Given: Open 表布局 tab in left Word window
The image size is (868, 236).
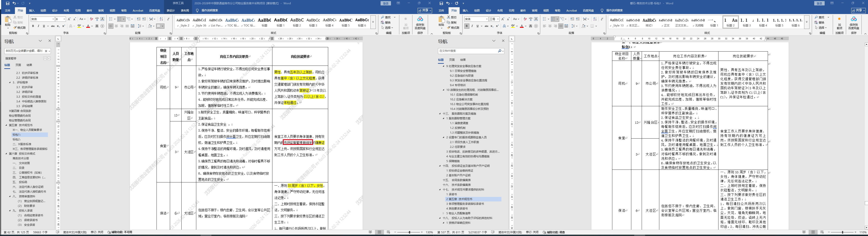Looking at the screenshot, I should 185,10.
